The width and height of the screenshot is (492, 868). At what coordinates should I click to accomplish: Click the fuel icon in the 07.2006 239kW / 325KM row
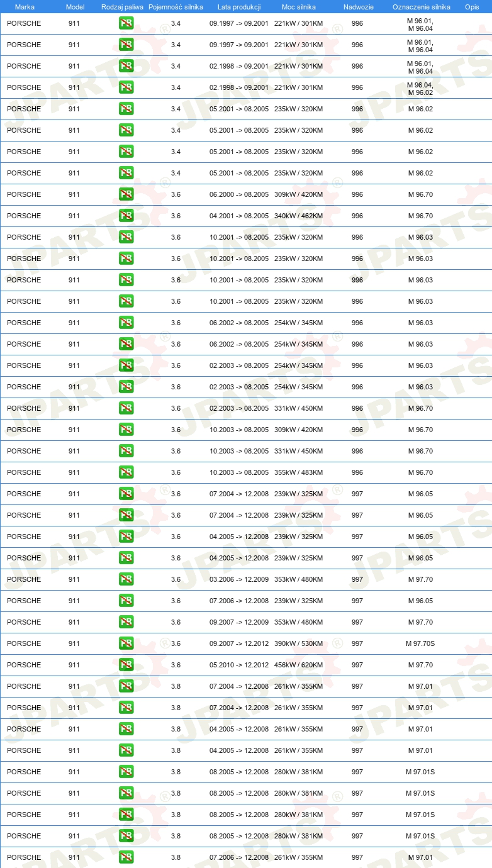tap(126, 601)
